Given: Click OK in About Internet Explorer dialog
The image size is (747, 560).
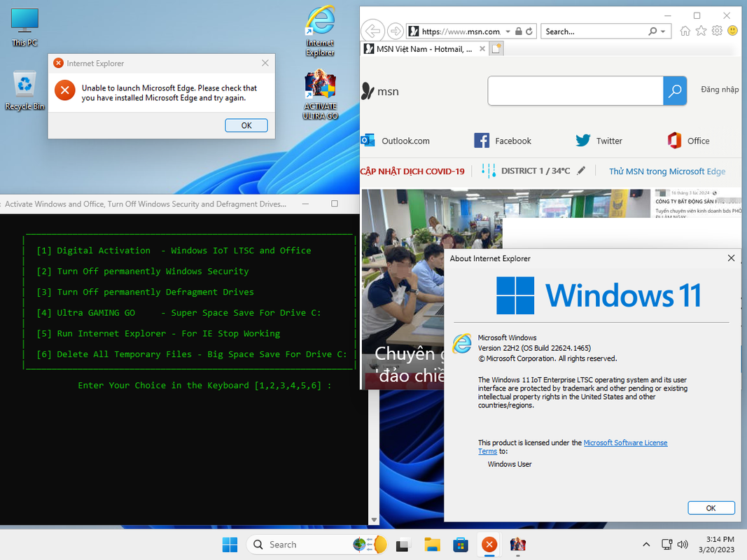Looking at the screenshot, I should (711, 508).
